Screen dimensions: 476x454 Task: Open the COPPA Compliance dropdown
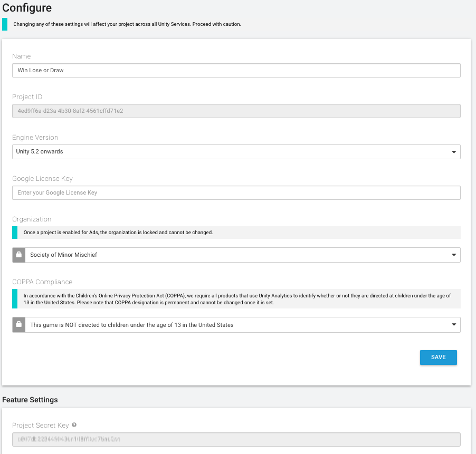click(243, 325)
